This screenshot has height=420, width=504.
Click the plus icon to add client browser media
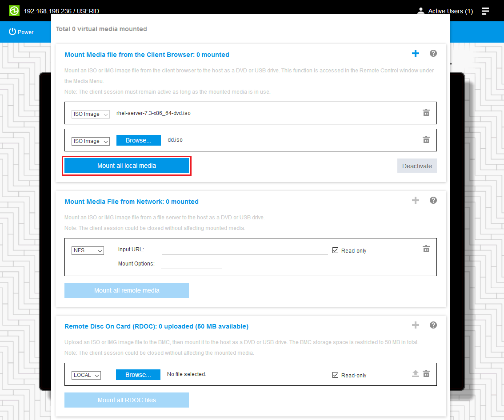(416, 54)
